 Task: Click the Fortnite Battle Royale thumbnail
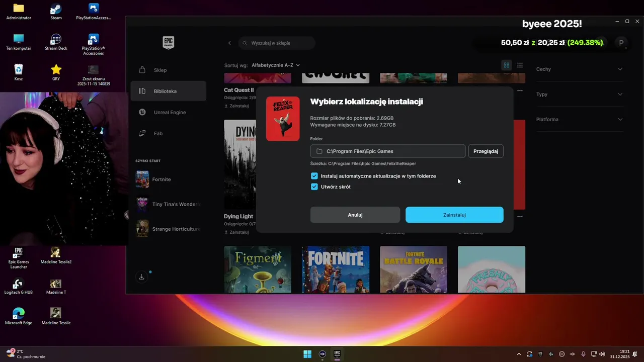[x=414, y=269]
